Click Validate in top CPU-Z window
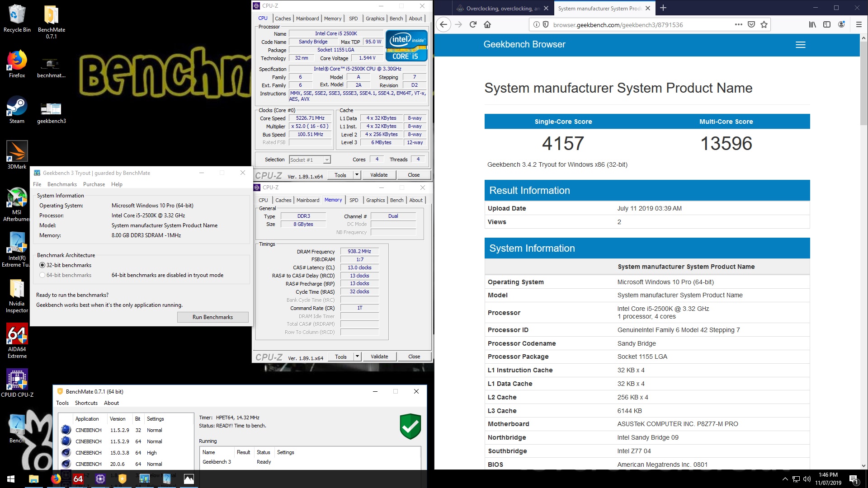The height and width of the screenshot is (488, 868). pos(379,175)
